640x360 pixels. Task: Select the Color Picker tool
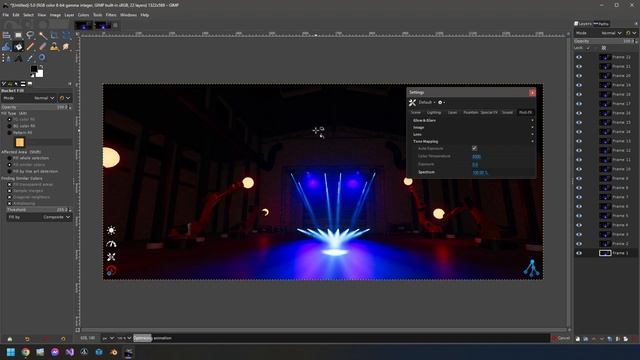click(30, 58)
